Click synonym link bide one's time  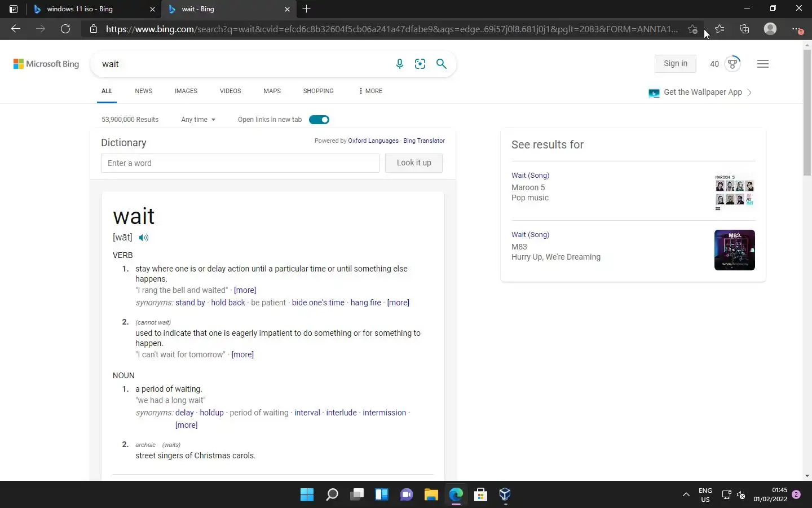tap(318, 303)
